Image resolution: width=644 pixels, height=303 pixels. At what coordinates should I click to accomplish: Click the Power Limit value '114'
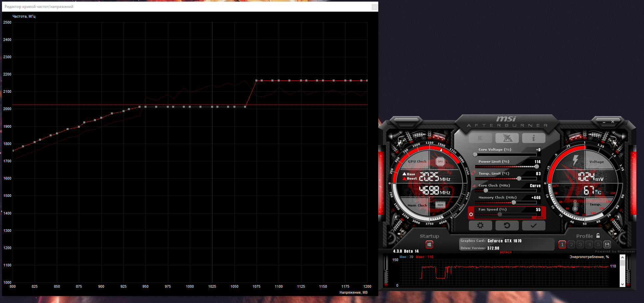coord(537,162)
